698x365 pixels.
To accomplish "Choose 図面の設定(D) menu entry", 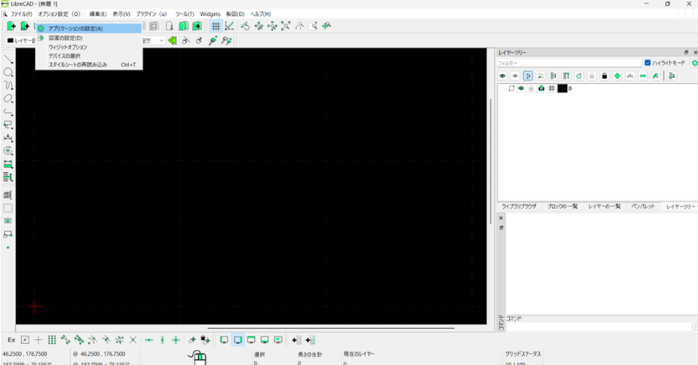I will (x=89, y=38).
